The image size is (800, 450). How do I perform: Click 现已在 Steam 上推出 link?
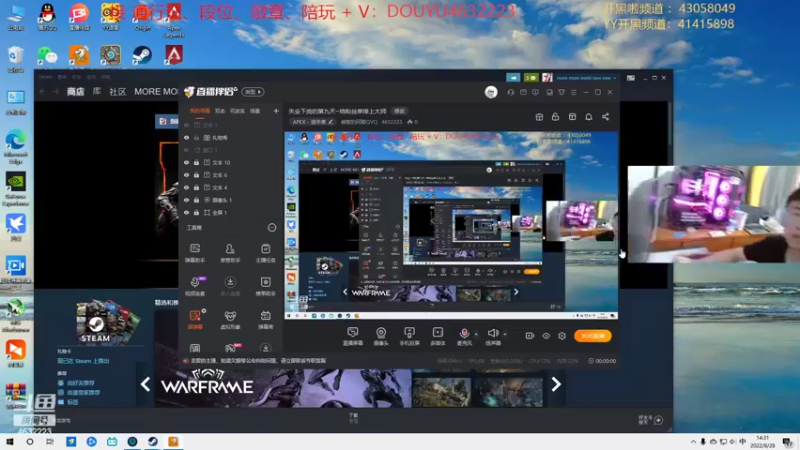click(83, 361)
